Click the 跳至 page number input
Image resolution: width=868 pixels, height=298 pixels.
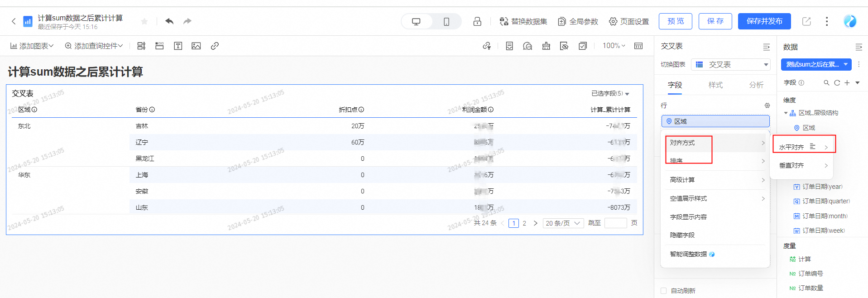point(615,223)
